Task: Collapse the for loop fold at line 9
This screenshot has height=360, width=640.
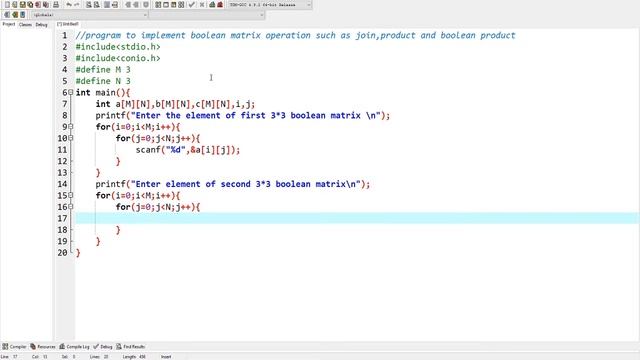Action: click(71, 127)
